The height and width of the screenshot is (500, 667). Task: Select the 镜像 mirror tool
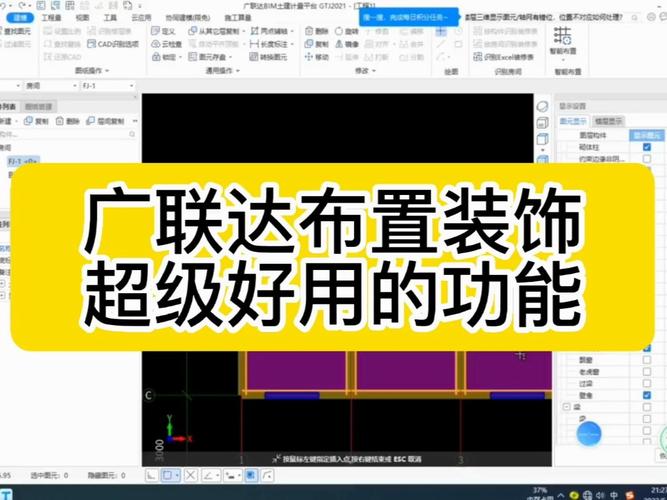pos(347,44)
